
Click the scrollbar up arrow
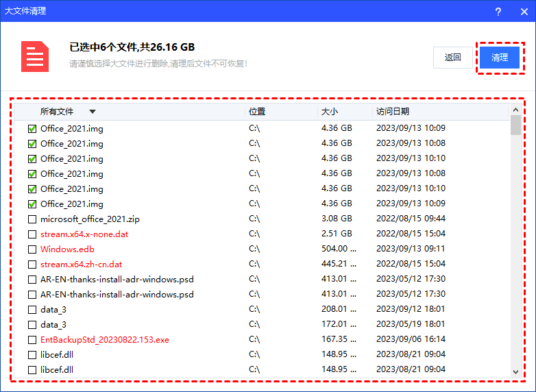tap(515, 110)
